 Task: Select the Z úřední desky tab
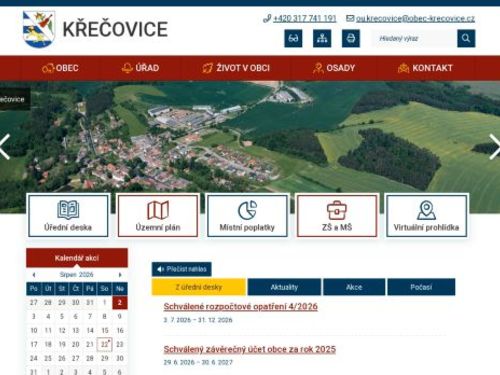(199, 287)
